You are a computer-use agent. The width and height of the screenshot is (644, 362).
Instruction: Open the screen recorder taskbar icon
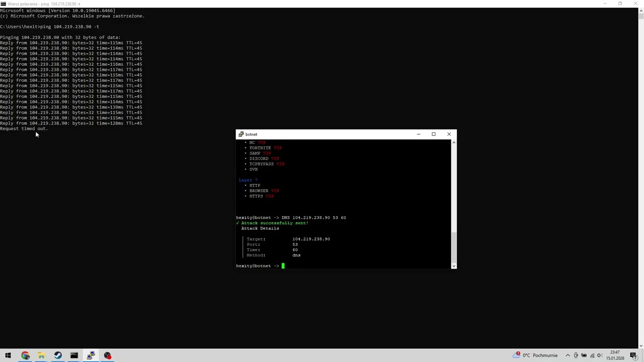(107, 355)
